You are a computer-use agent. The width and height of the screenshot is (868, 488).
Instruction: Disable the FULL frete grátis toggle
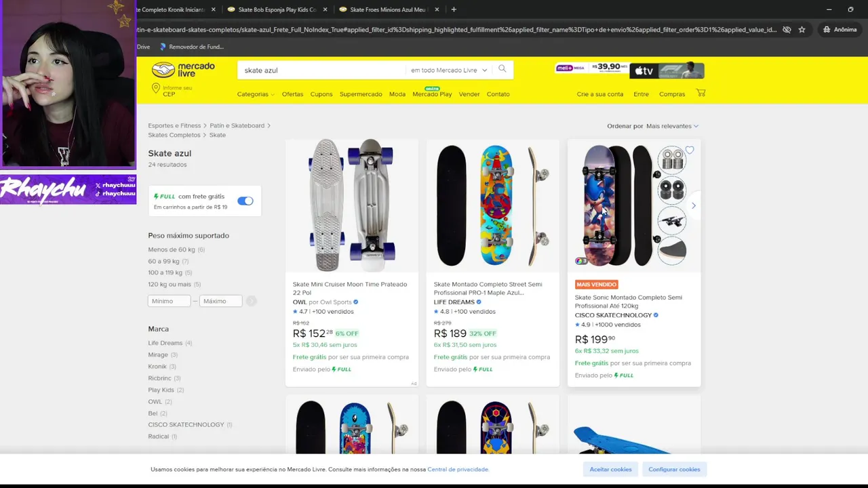[245, 201]
